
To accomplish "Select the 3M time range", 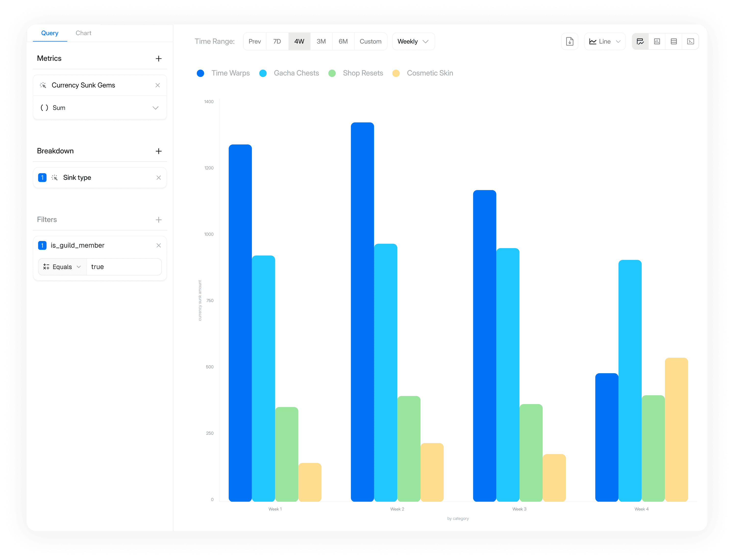I will (x=321, y=41).
